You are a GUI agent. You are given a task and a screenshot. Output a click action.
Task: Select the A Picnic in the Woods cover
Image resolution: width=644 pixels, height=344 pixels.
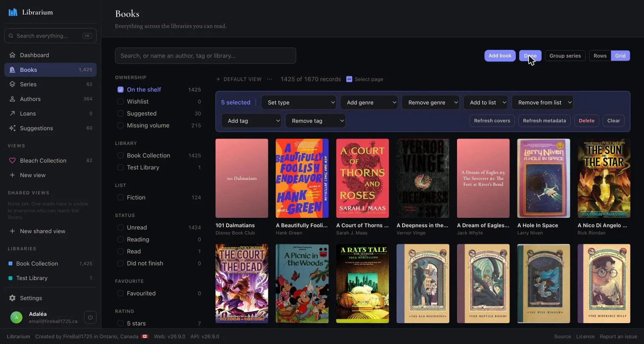click(x=302, y=283)
